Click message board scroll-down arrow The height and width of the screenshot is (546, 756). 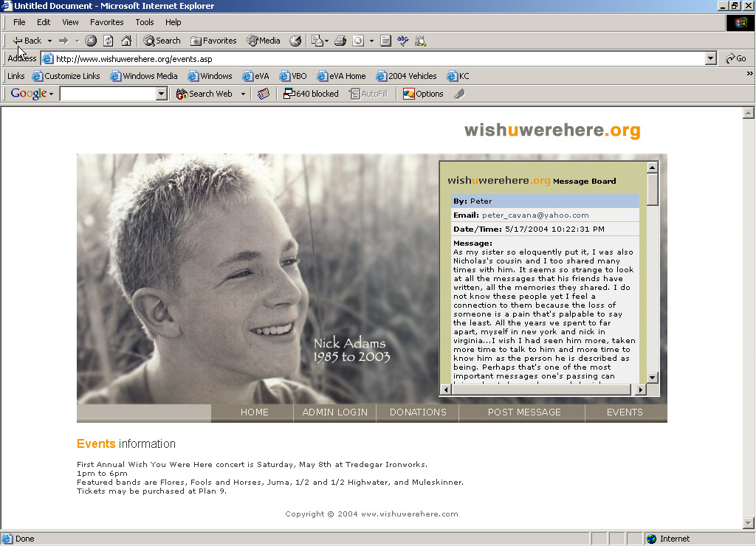click(x=652, y=377)
